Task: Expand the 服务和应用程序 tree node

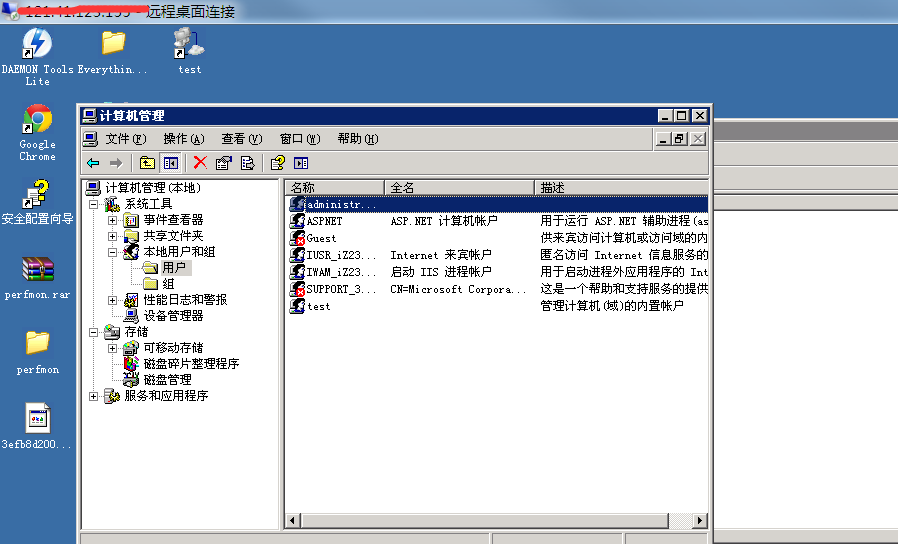Action: click(x=94, y=396)
